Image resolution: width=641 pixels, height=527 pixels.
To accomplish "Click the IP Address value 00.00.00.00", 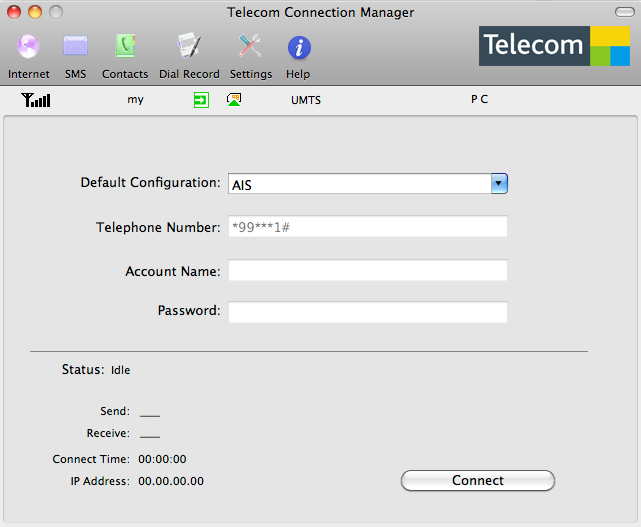I will (x=171, y=481).
